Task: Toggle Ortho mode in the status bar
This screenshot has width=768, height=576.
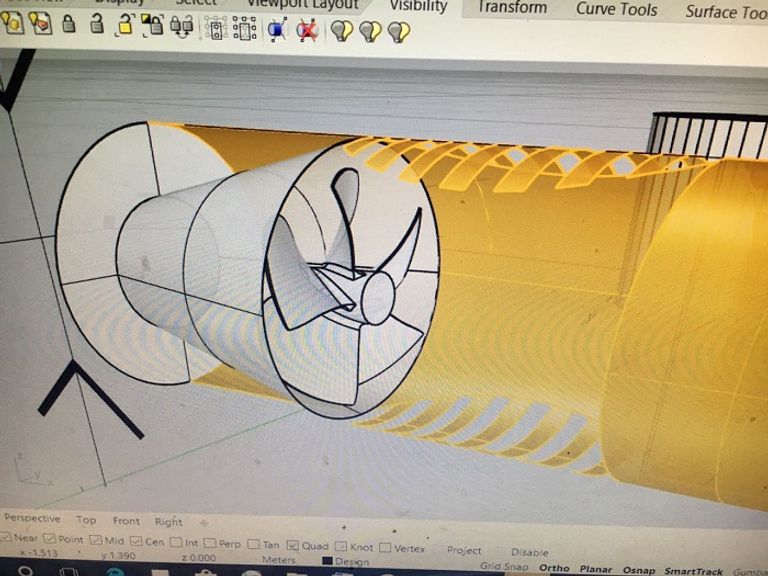Action: 553,568
